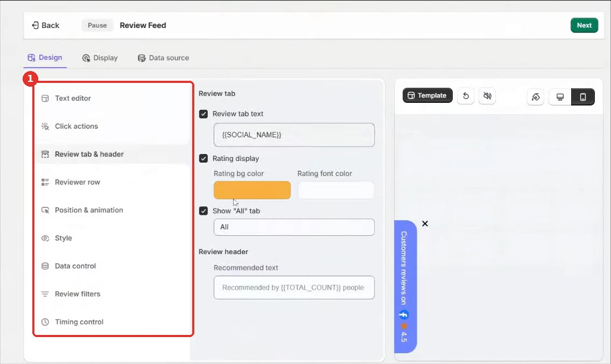Image resolution: width=611 pixels, height=364 pixels.
Task: Click the Review header heading
Action: coord(223,252)
